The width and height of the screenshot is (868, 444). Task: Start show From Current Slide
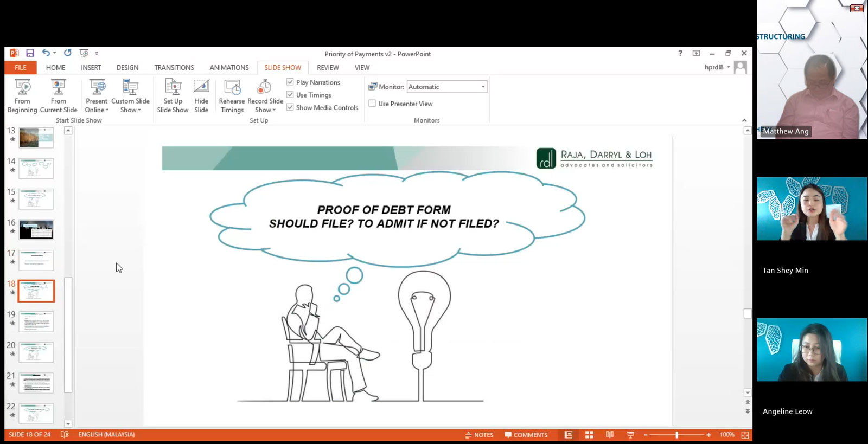[x=59, y=96]
